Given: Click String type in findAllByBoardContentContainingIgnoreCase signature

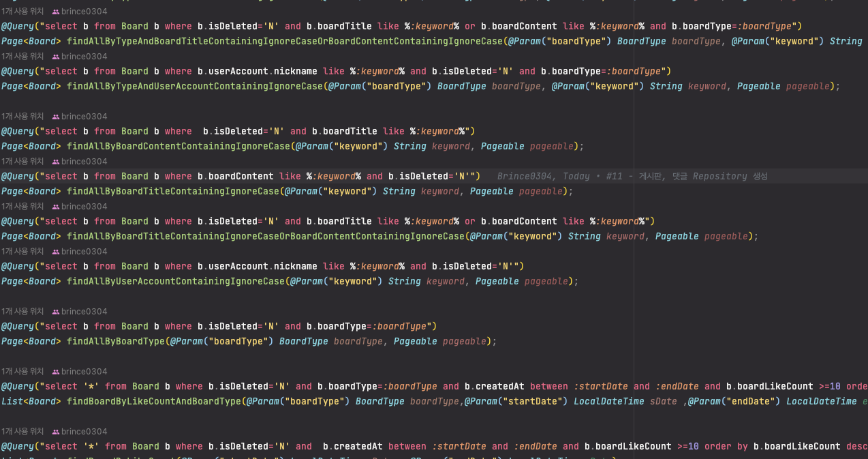Looking at the screenshot, I should click(x=410, y=147).
